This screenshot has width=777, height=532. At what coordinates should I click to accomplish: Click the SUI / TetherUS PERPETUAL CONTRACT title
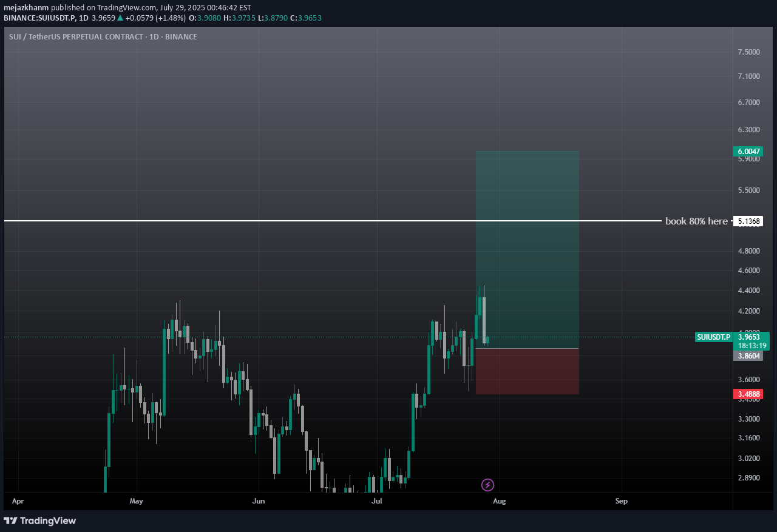103,37
